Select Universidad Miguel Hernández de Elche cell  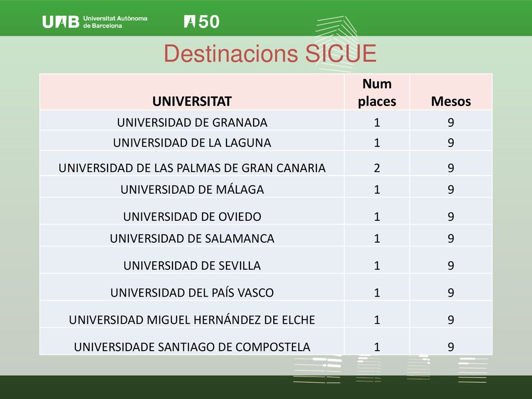point(192,320)
